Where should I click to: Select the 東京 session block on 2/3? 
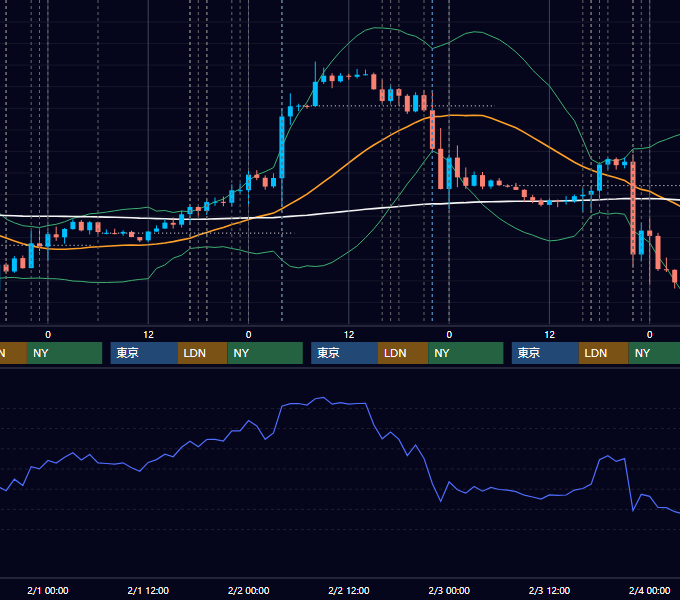click(x=545, y=353)
